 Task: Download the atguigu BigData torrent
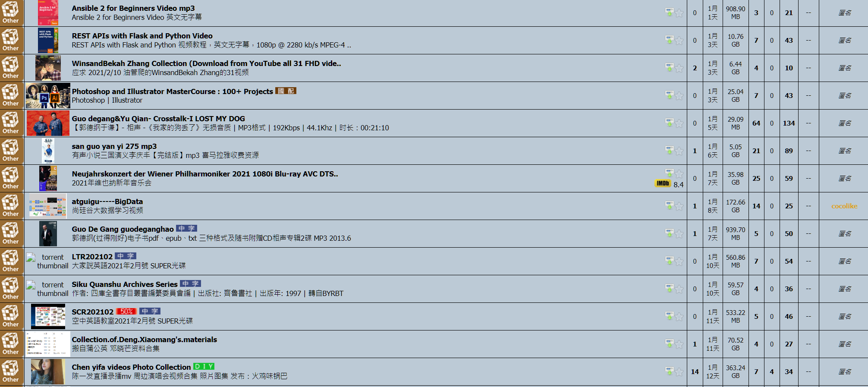click(669, 206)
